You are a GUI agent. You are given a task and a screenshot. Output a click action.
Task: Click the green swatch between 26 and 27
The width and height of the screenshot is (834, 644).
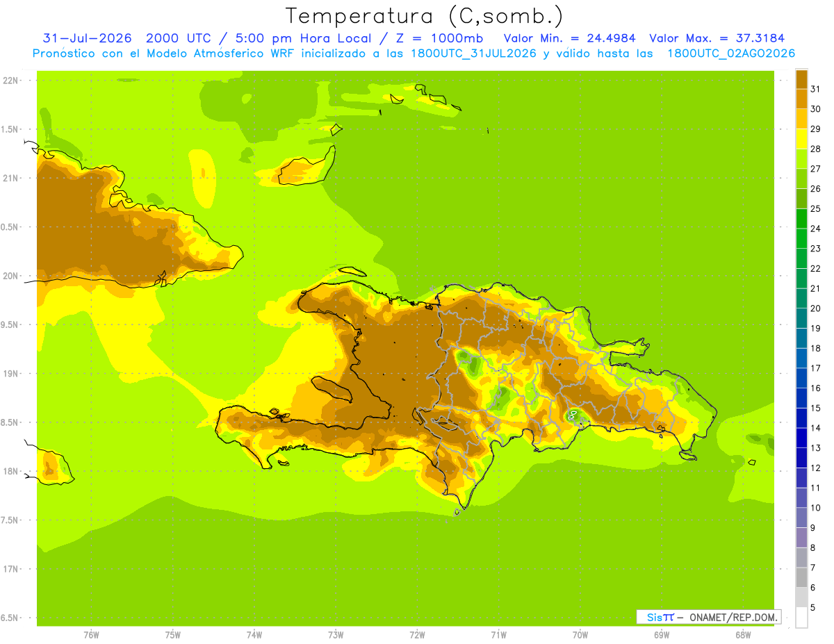(801, 179)
